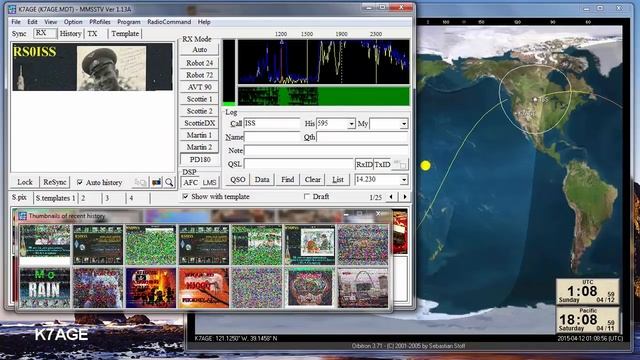Toggle Show with template checkbox

click(185, 197)
